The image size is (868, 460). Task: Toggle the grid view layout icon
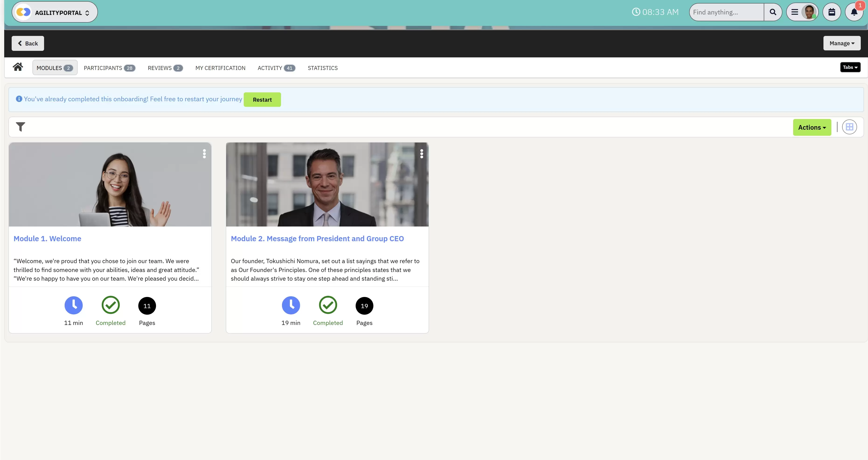point(850,127)
